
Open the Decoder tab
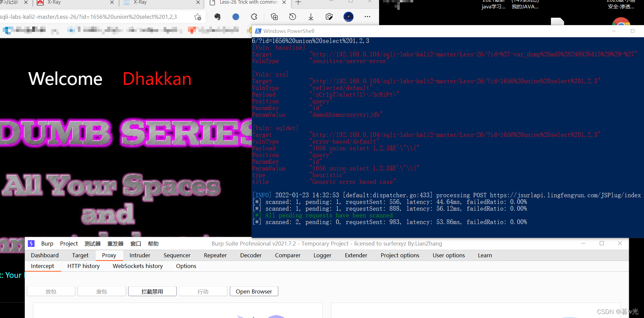tap(251, 255)
